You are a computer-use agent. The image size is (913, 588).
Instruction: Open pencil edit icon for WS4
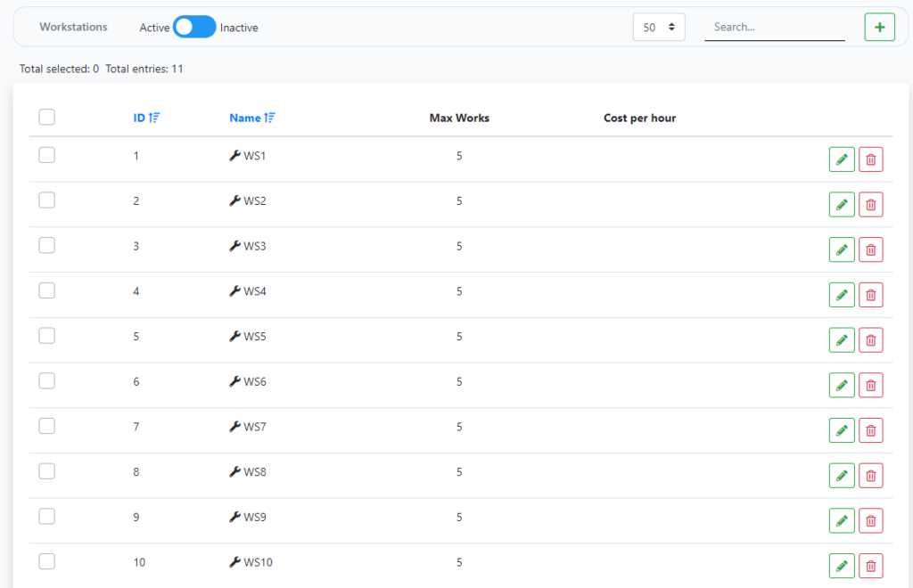pyautogui.click(x=841, y=295)
